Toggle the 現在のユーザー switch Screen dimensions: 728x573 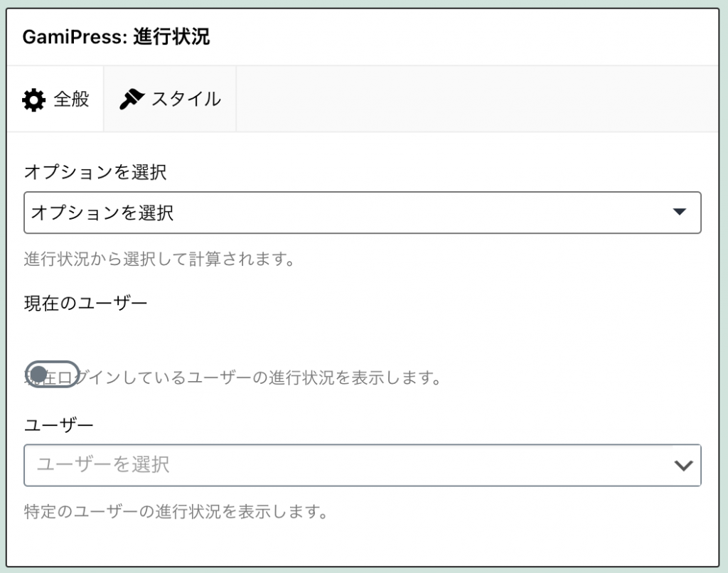click(52, 374)
